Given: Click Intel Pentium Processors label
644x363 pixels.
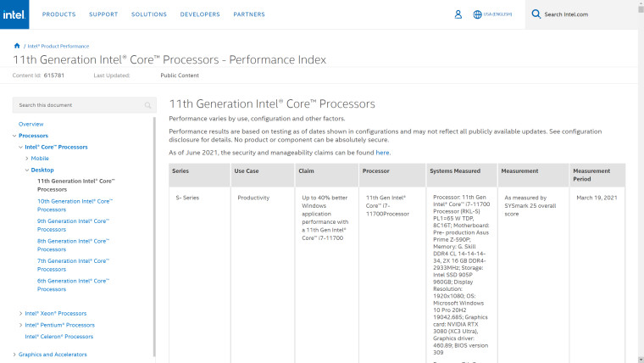Looking at the screenshot, I should (60, 325).
